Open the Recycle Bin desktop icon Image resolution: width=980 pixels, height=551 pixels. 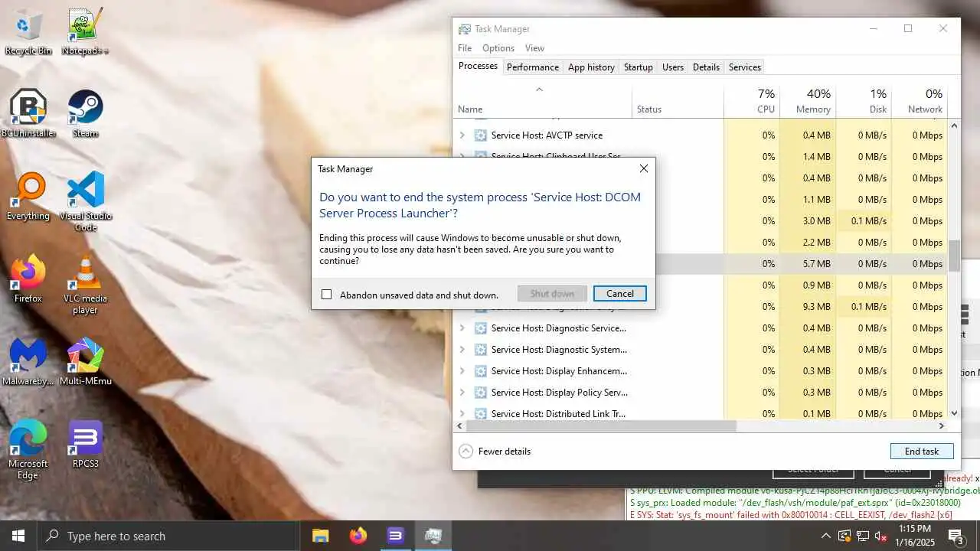28,32
